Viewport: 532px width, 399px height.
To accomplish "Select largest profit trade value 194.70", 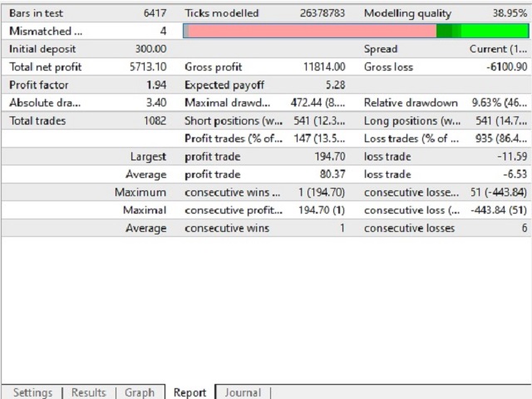I will pyautogui.click(x=330, y=156).
